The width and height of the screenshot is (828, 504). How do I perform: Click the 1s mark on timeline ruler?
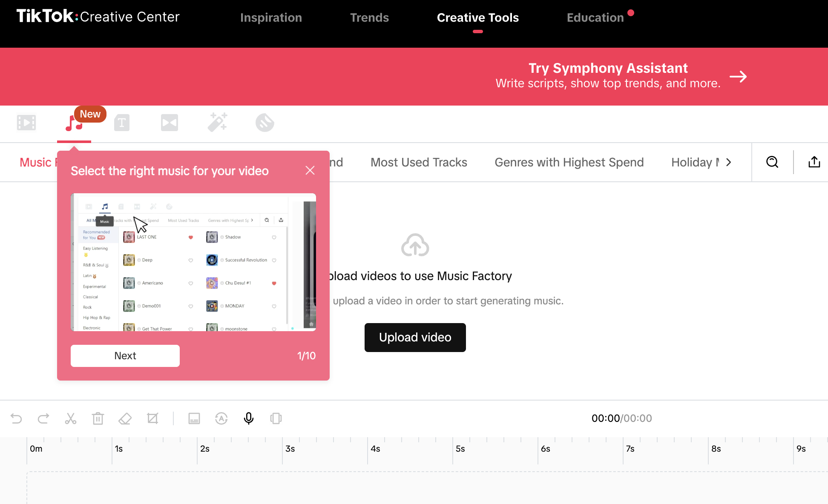[x=119, y=449]
